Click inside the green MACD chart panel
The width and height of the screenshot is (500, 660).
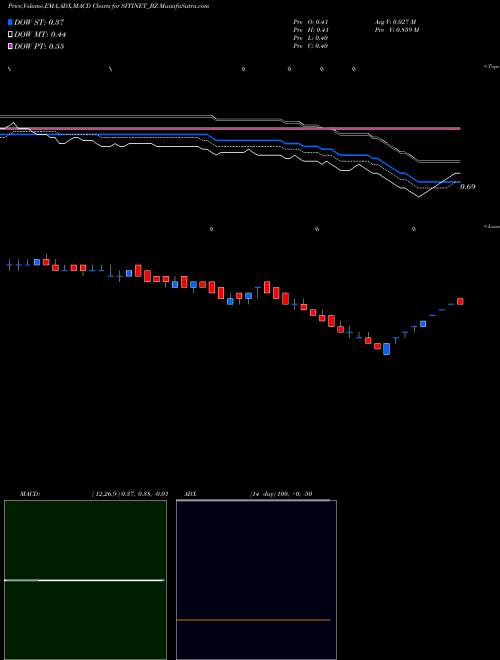tap(85, 580)
